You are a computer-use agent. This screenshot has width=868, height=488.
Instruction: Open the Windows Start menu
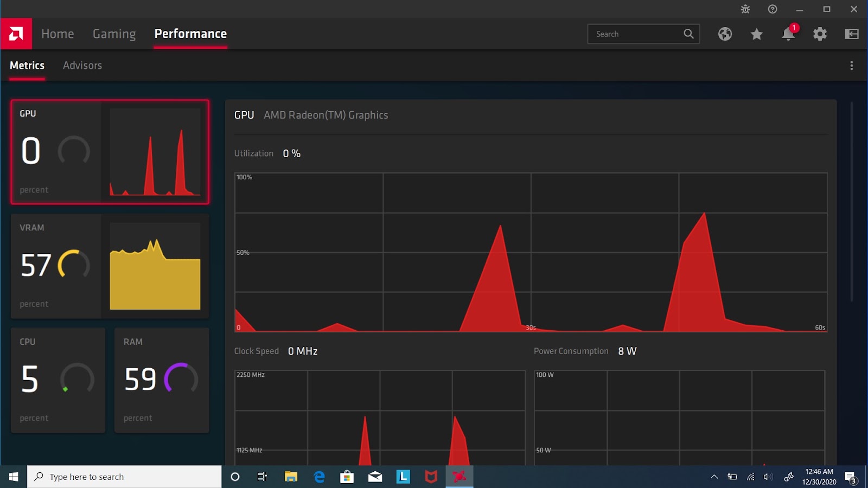(x=14, y=477)
